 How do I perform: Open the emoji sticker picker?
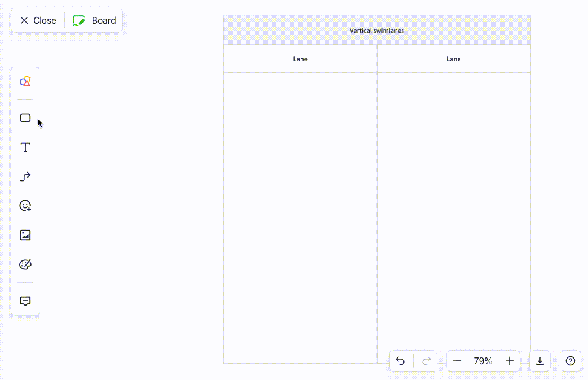(25, 206)
